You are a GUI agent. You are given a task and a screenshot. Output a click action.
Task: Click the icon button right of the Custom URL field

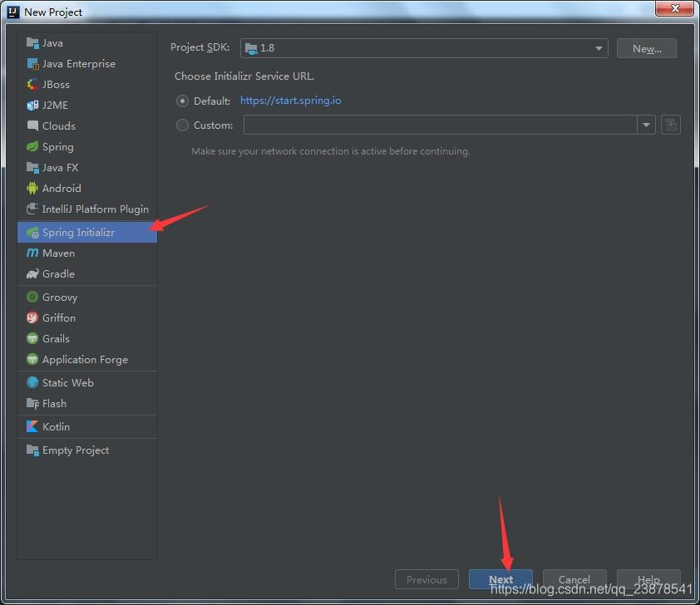click(x=671, y=125)
